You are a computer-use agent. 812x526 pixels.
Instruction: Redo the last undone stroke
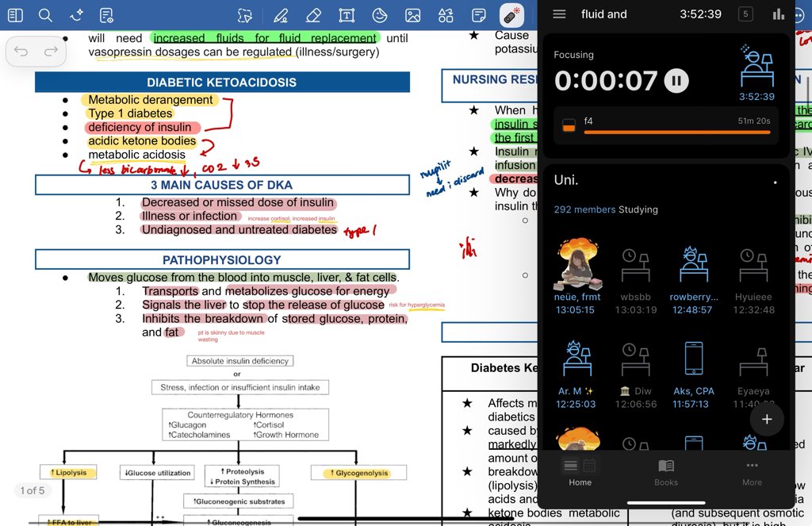51,51
